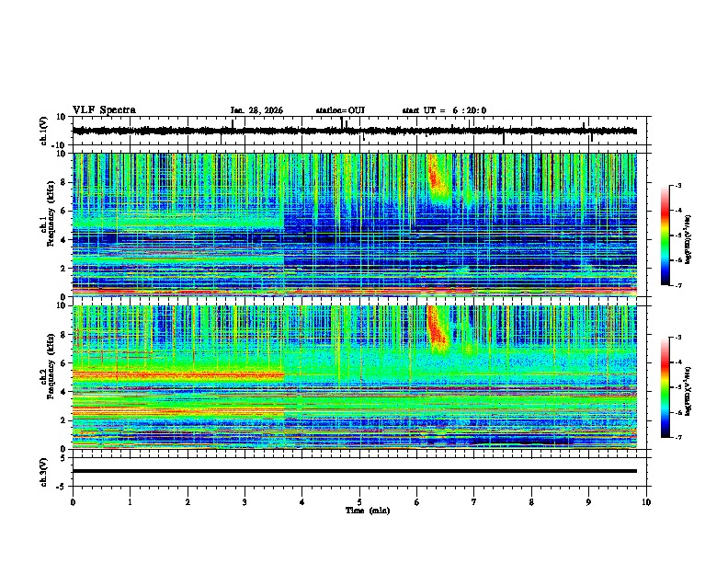Screen dimensions: 728x563
Task: Select the 'station=OUI' header text
Action: point(340,110)
